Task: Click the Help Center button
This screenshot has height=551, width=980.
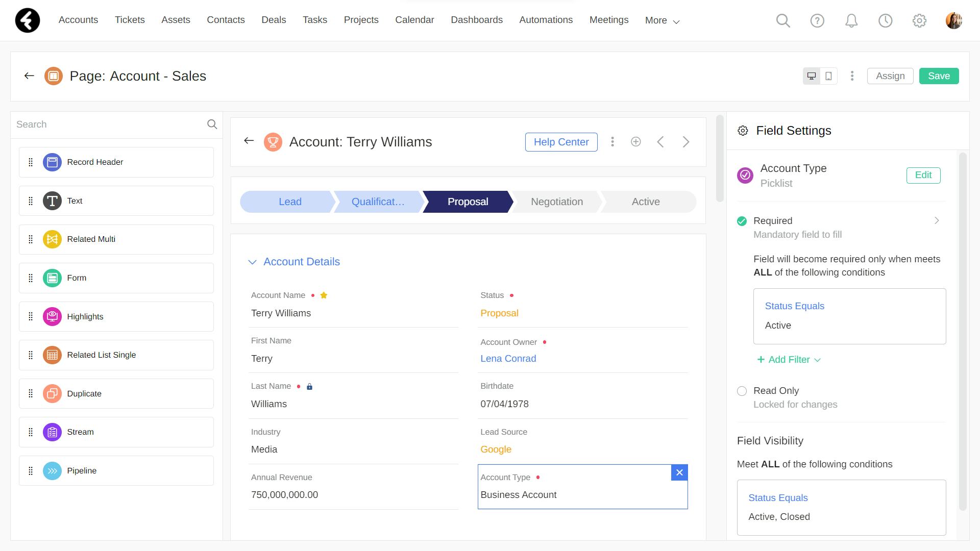Action: coord(560,142)
